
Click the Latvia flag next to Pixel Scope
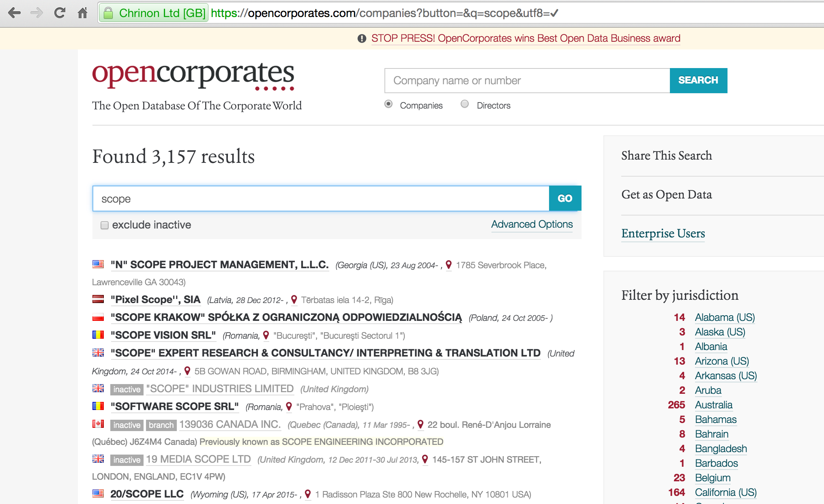98,299
